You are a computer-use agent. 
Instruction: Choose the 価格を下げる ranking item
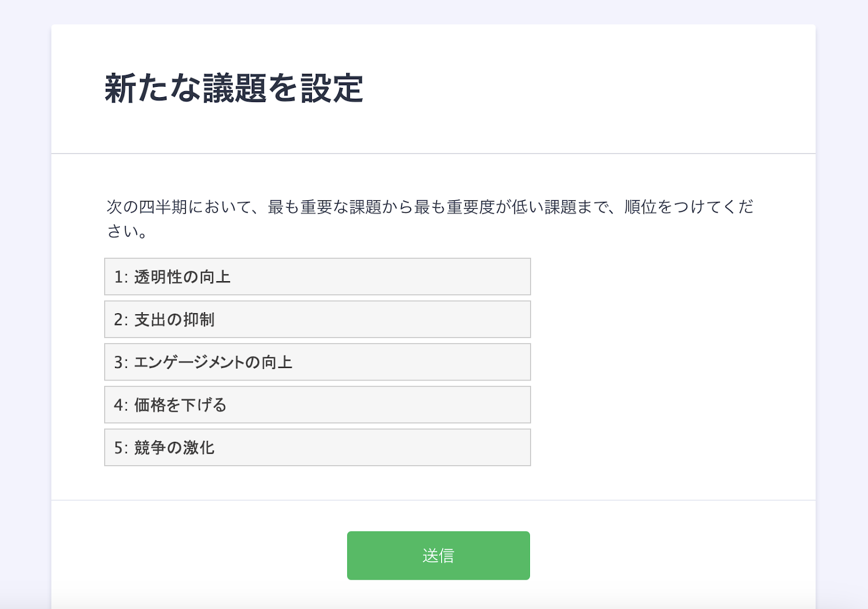(x=317, y=405)
